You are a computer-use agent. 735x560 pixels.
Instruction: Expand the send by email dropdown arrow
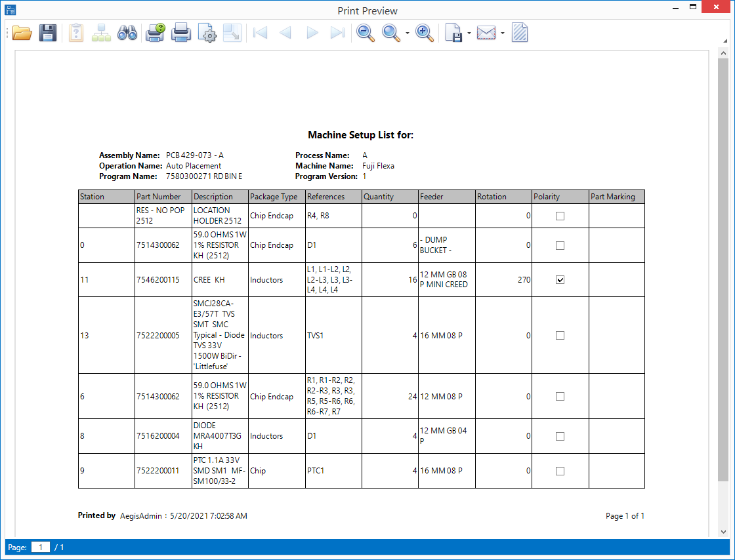pyautogui.click(x=502, y=33)
